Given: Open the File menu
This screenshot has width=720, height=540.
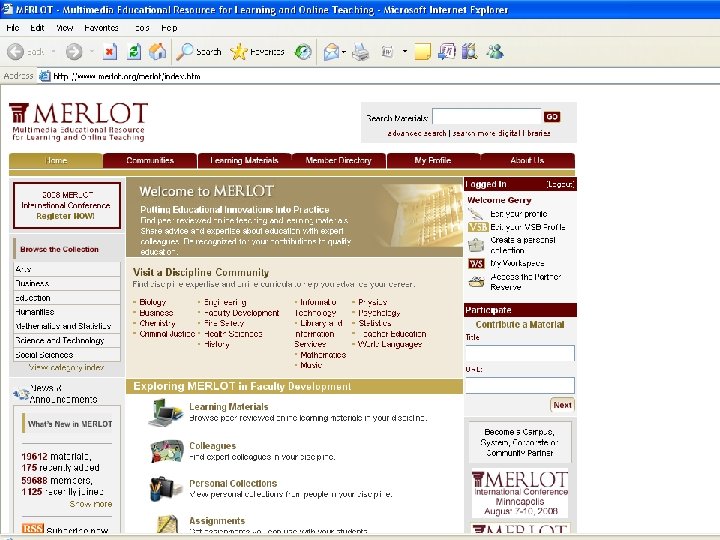Looking at the screenshot, I should coord(12,28).
